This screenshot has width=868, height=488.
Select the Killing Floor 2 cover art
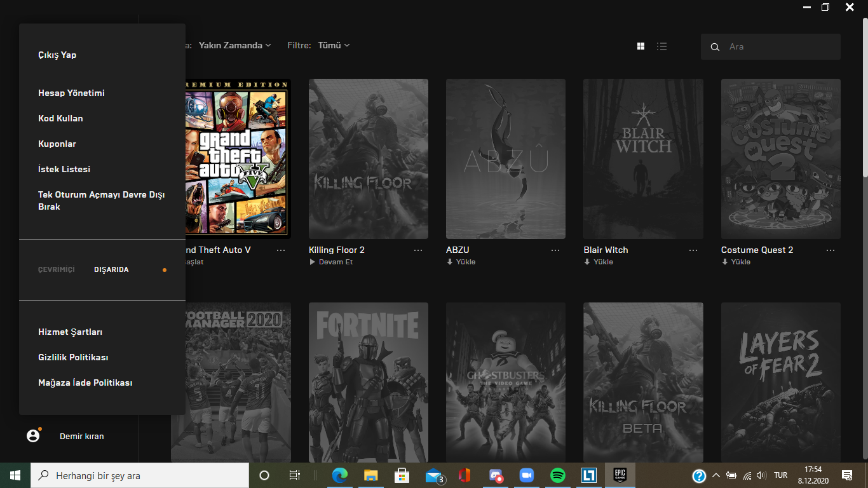pyautogui.click(x=369, y=159)
